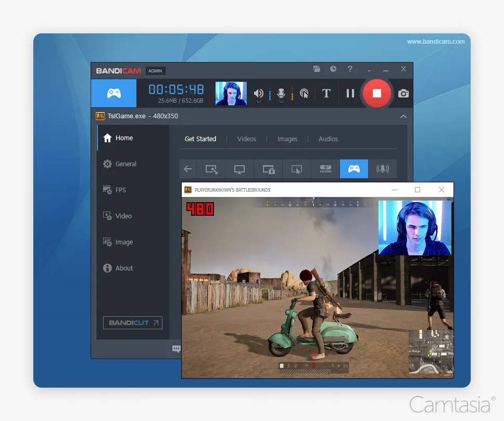
Task: Click the TslGame.exe target label
Action: [143, 116]
